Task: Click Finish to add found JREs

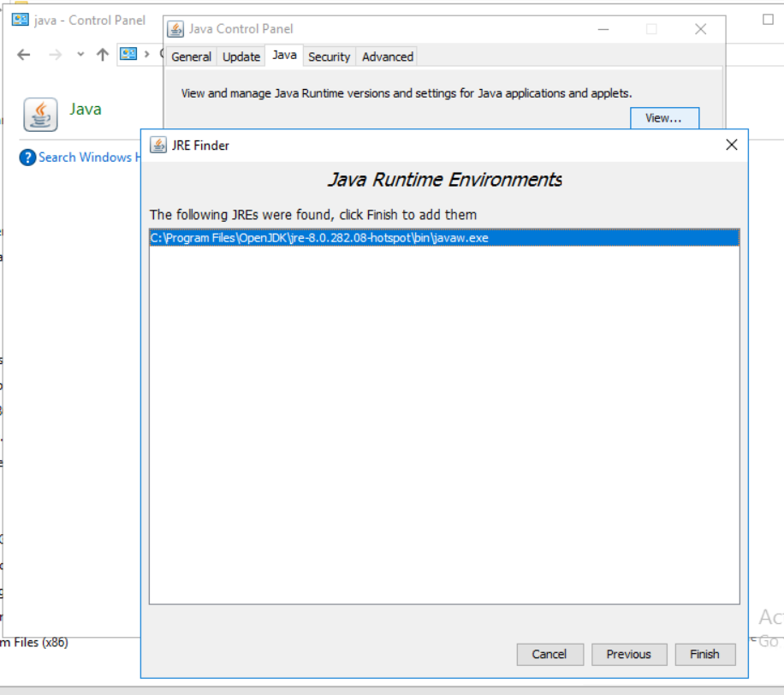Action: coord(705,654)
